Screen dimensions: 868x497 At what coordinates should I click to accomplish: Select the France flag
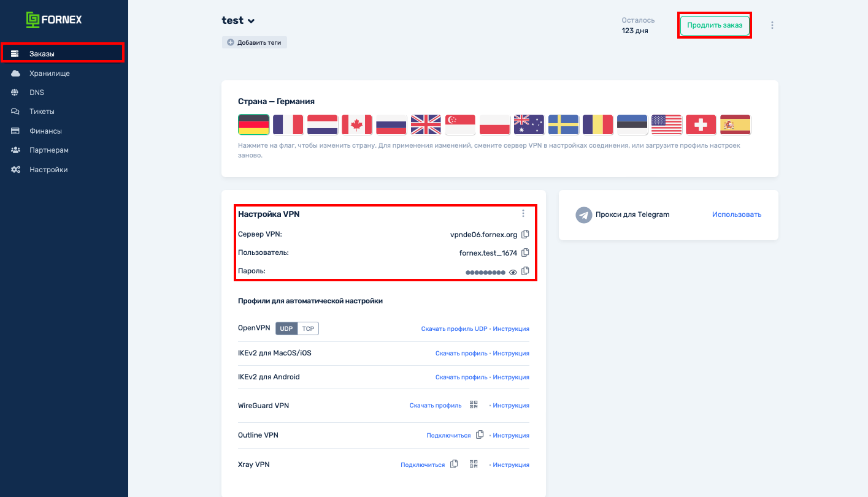[288, 125]
